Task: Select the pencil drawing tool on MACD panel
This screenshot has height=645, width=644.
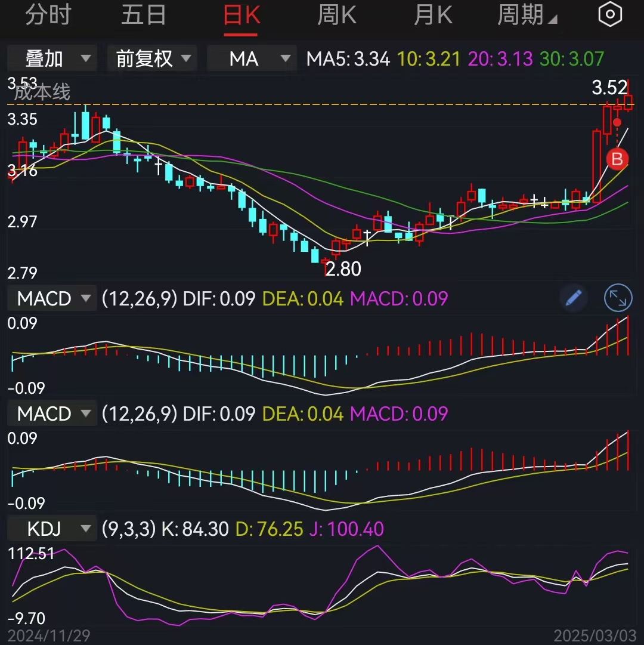Action: click(x=573, y=298)
